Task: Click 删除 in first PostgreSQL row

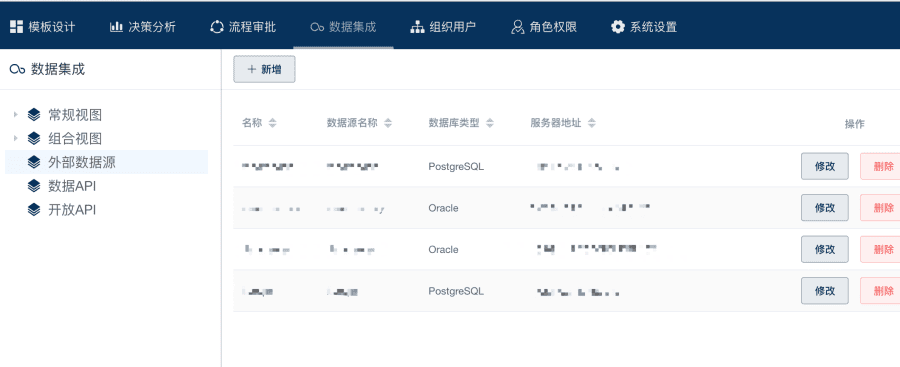Action: (x=880, y=166)
